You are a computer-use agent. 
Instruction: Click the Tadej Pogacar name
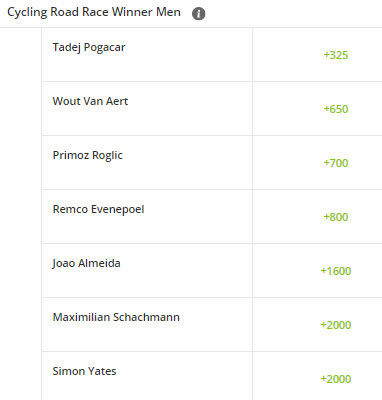[x=89, y=48]
